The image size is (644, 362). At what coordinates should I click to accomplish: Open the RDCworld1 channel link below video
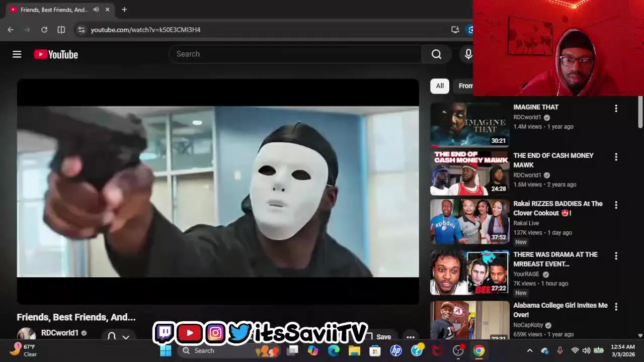tap(60, 333)
